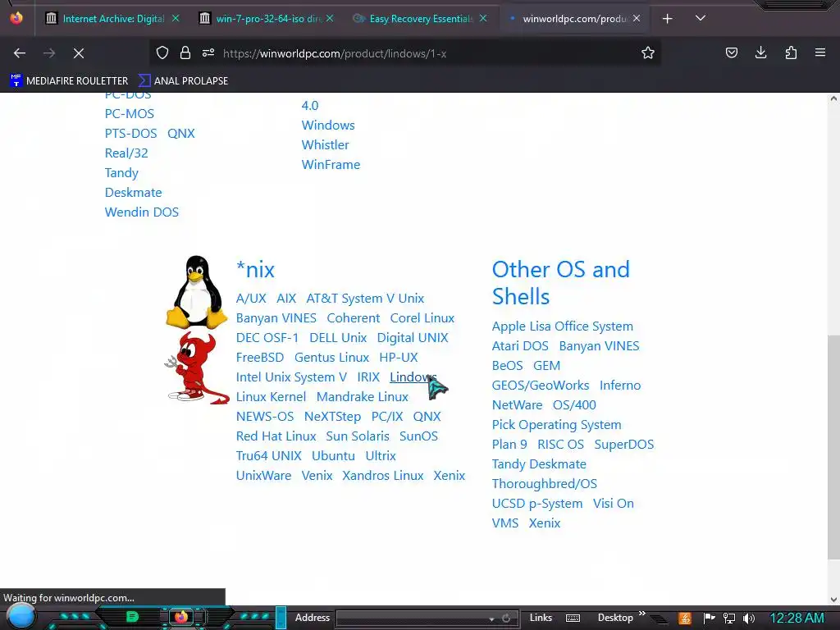The image size is (840, 630).
Task: Open the Whistler link
Action: tap(325, 145)
